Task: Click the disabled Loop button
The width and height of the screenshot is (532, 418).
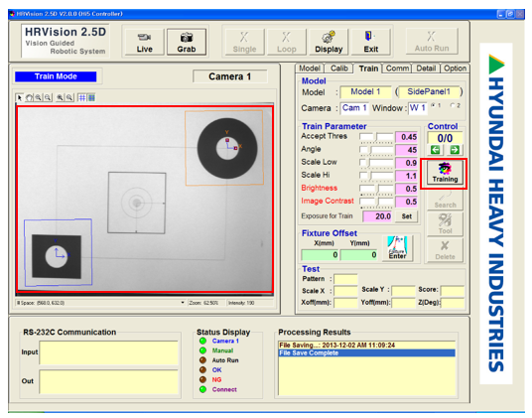Action: coord(287,43)
